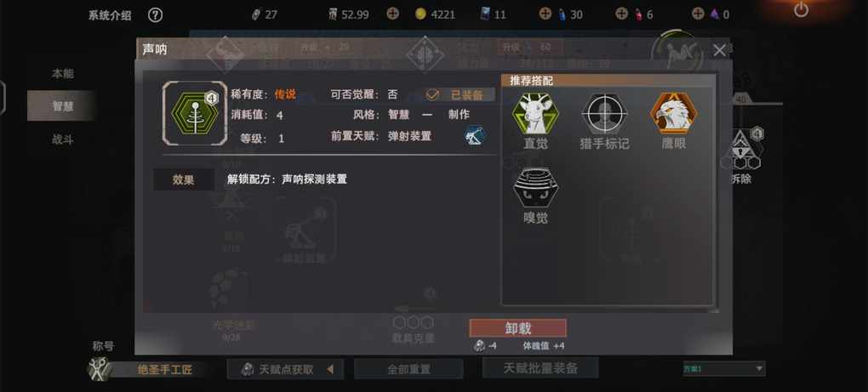Expand 天赋点获取 with its arrow

[330, 369]
